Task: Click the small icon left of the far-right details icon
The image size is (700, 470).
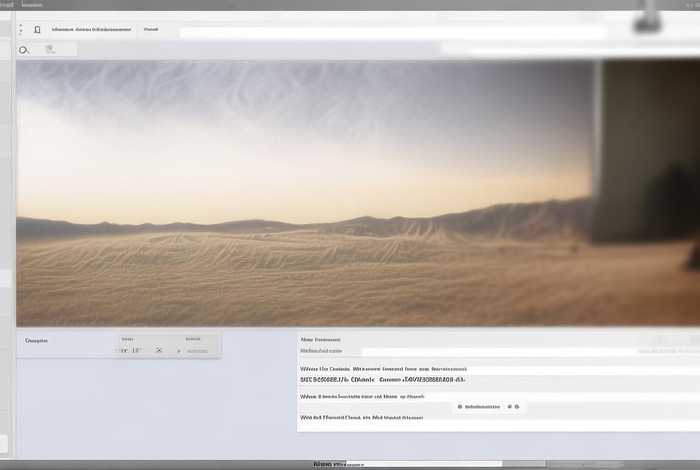Action: click(x=661, y=351)
